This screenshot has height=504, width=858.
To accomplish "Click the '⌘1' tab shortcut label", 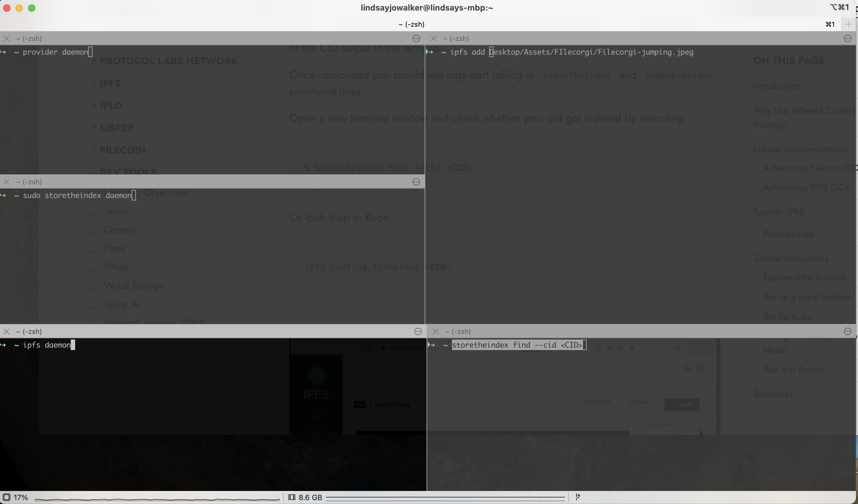I will pos(830,24).
